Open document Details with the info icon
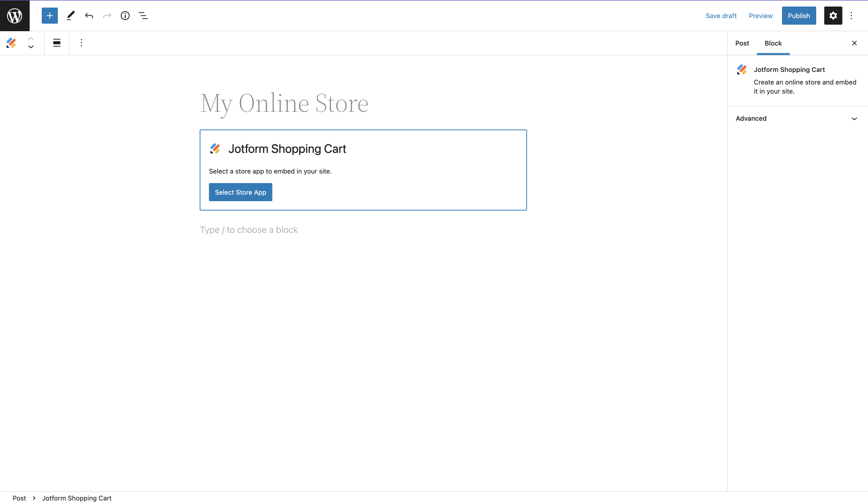The width and height of the screenshot is (868, 504). pos(125,15)
